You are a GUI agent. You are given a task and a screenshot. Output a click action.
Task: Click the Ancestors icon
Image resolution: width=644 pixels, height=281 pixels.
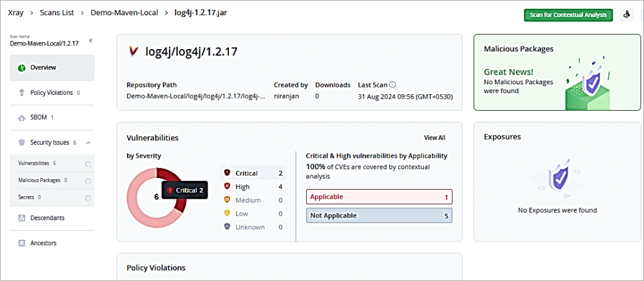(22, 243)
